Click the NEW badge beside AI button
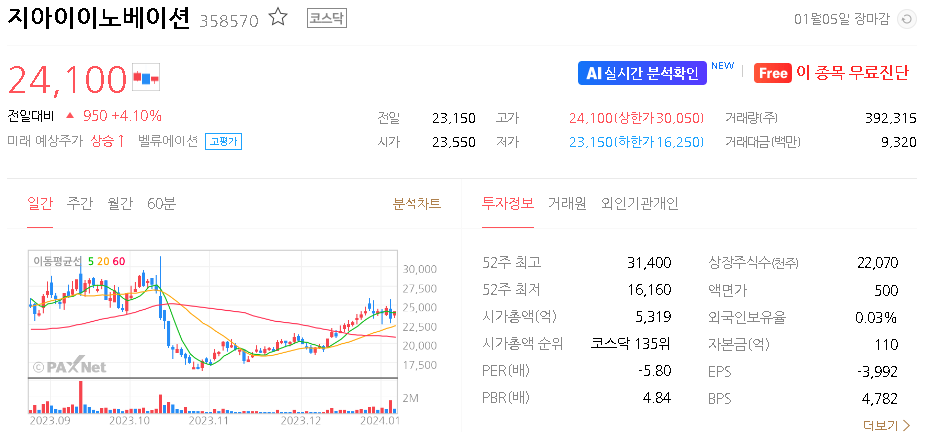 [722, 66]
